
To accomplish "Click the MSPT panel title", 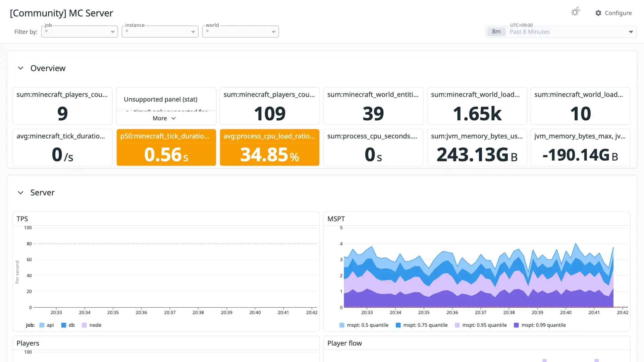I will point(336,219).
